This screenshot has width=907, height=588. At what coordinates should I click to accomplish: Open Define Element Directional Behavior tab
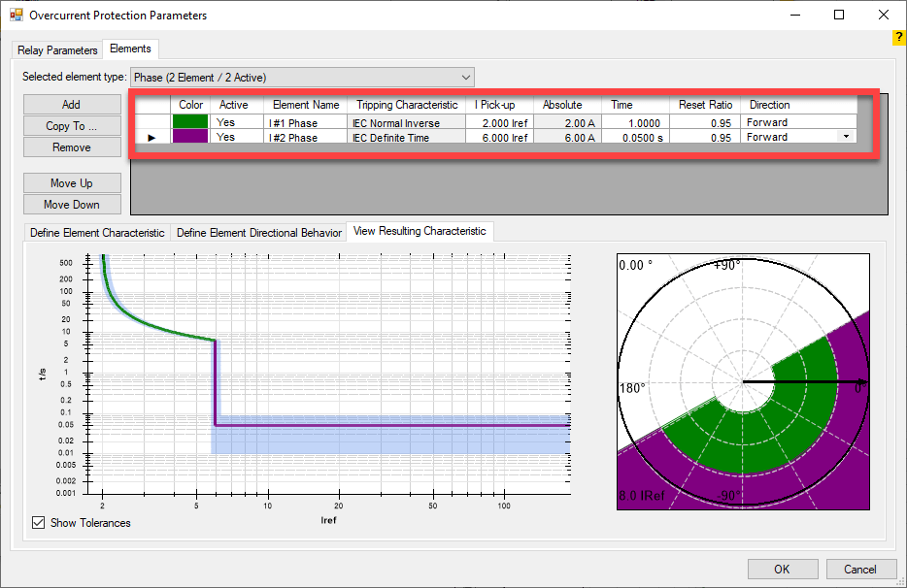click(x=258, y=232)
